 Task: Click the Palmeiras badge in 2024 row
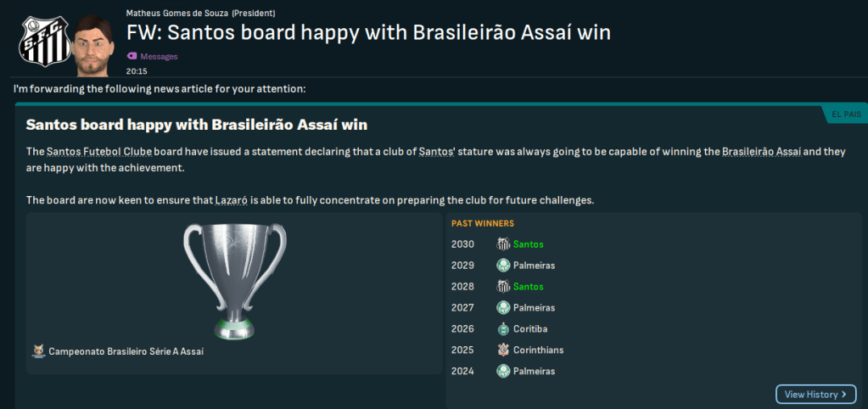click(x=504, y=372)
